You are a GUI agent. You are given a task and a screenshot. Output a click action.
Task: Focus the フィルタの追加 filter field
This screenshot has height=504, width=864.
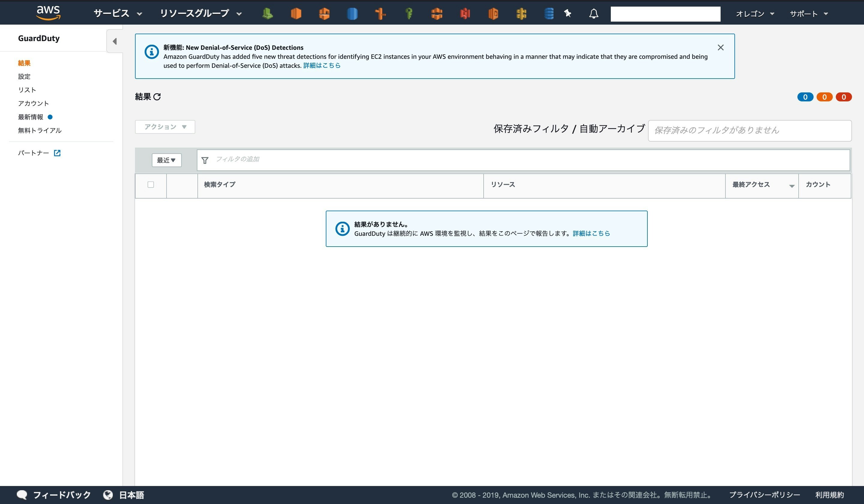click(x=523, y=160)
